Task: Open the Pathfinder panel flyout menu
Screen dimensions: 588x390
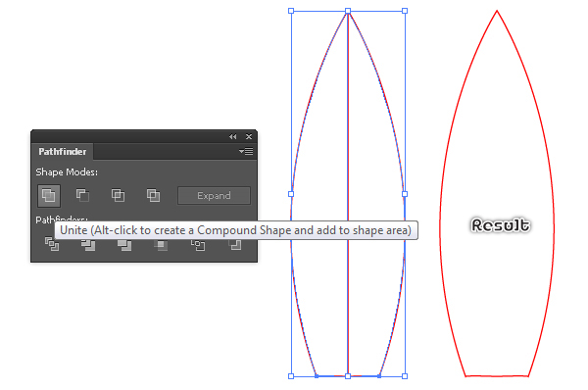Action: 246,151
